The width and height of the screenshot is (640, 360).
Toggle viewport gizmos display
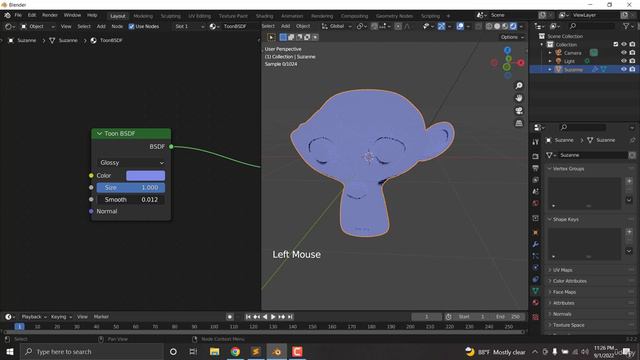[x=442, y=26]
